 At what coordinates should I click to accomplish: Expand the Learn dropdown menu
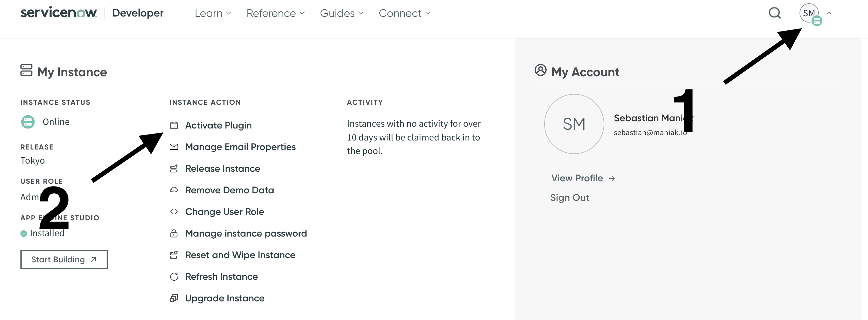[213, 13]
